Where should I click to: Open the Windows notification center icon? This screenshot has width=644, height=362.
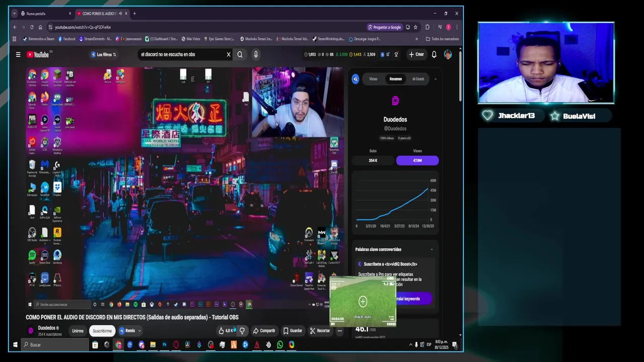point(454,345)
